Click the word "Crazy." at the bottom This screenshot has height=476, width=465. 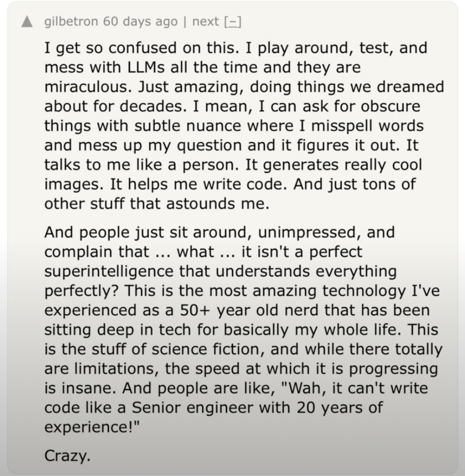pos(67,455)
